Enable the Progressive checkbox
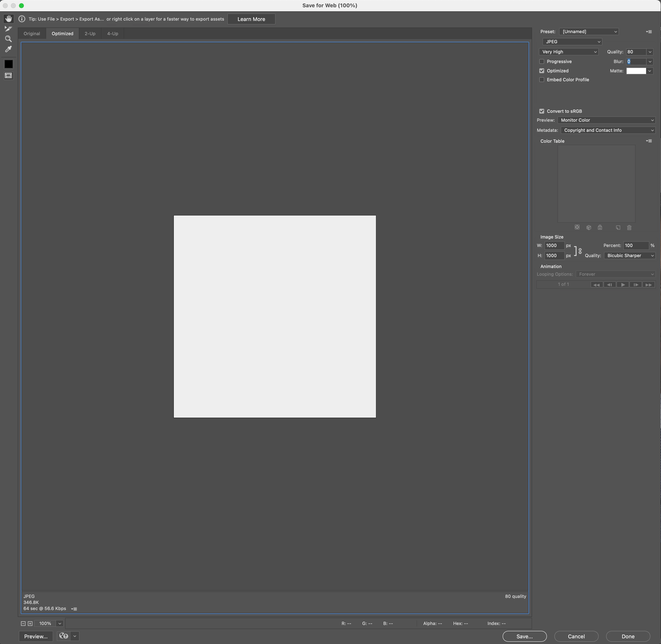Viewport: 661px width, 644px height. pyautogui.click(x=542, y=62)
